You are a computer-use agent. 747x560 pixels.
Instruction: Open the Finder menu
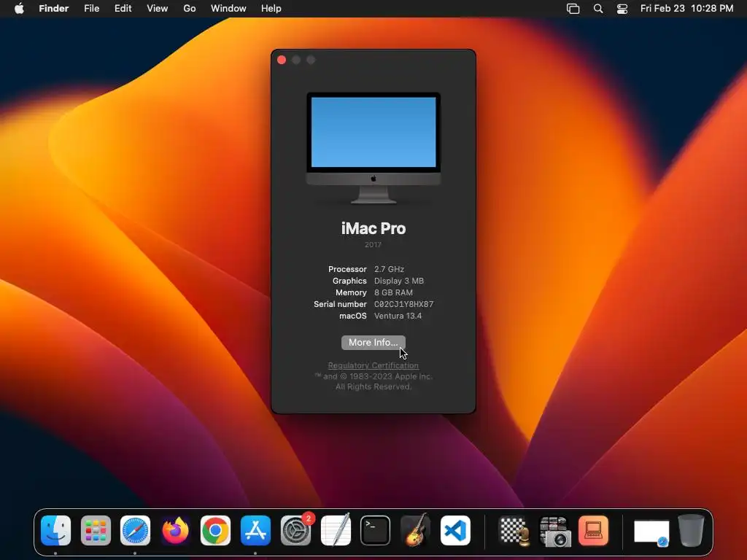(54, 9)
